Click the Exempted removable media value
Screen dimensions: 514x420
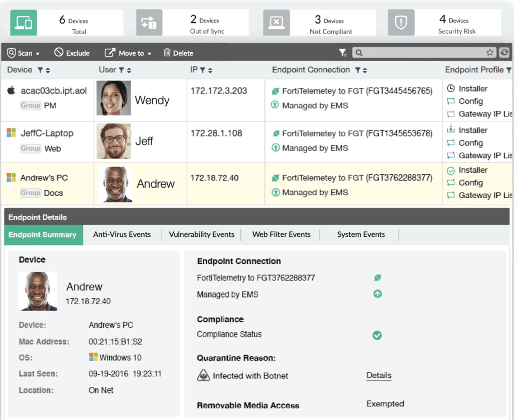(385, 403)
